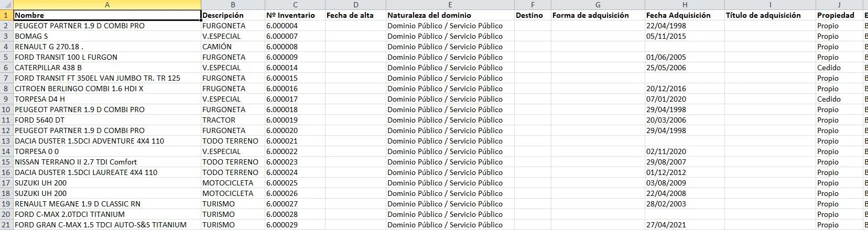Click the Fecha Adquisición header cell
868x230 pixels.
pos(684,15)
